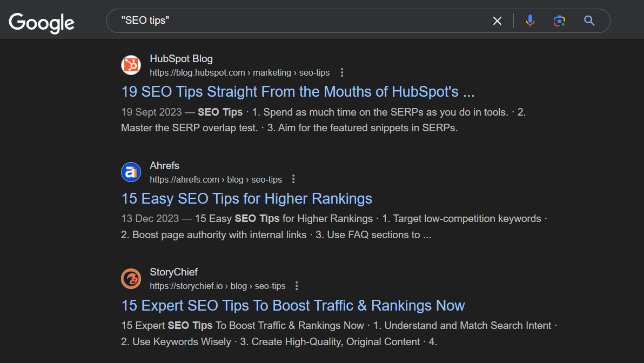Click the ahrefs.com blog seo-tips URL
Viewport: 644px width, 363px height.
pyautogui.click(x=216, y=179)
